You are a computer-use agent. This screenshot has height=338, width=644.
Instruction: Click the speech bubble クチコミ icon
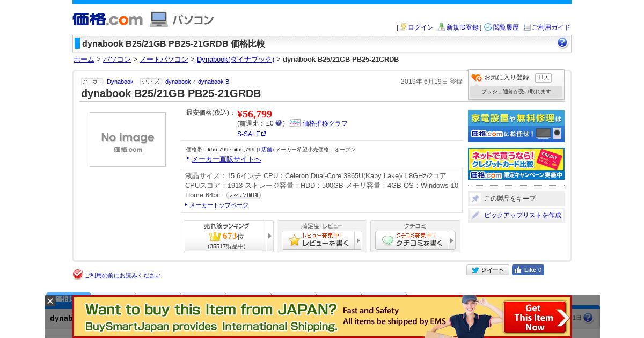coord(387,240)
